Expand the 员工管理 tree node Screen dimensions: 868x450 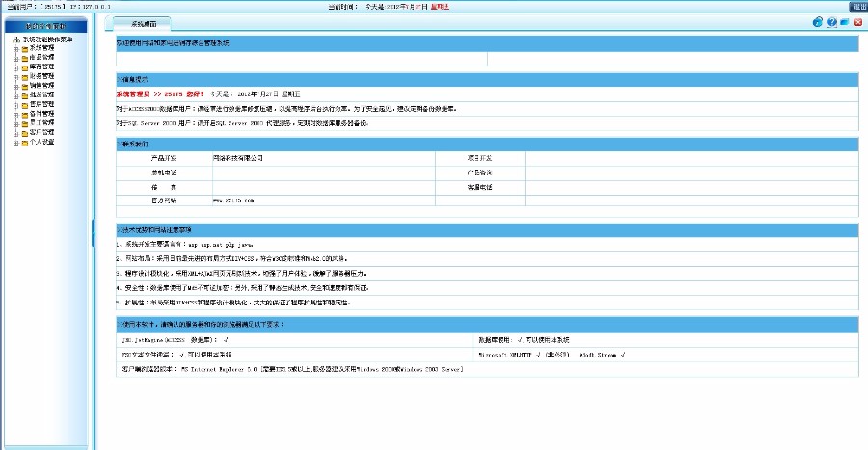tap(16, 124)
